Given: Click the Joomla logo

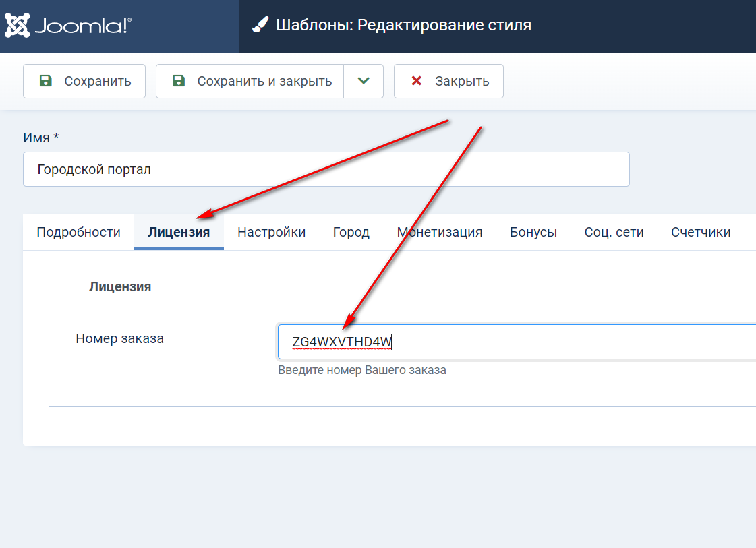Looking at the screenshot, I should click(x=68, y=26).
